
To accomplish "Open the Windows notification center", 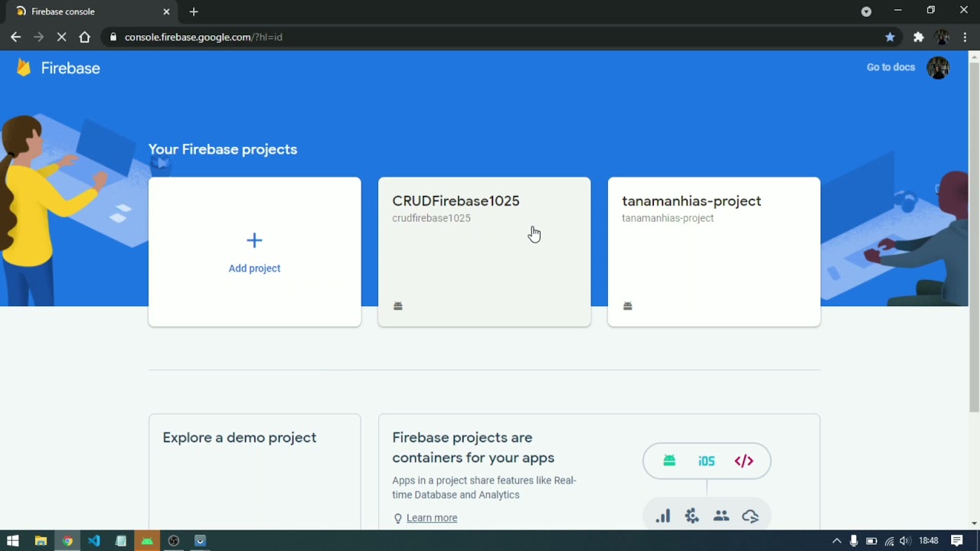I will pos(957,540).
